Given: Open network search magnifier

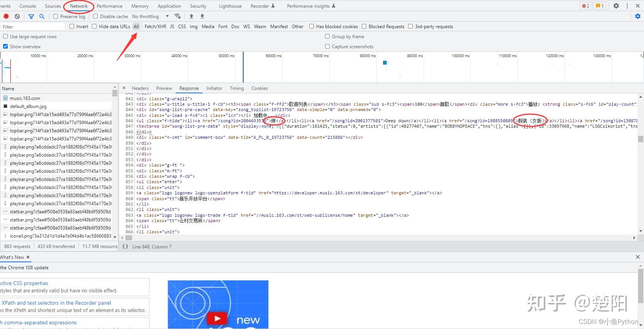Looking at the screenshot, I should tap(42, 16).
